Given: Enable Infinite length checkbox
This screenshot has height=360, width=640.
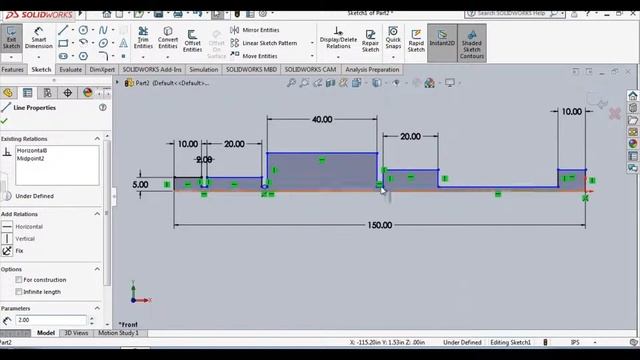Looking at the screenshot, I should [x=18, y=292].
